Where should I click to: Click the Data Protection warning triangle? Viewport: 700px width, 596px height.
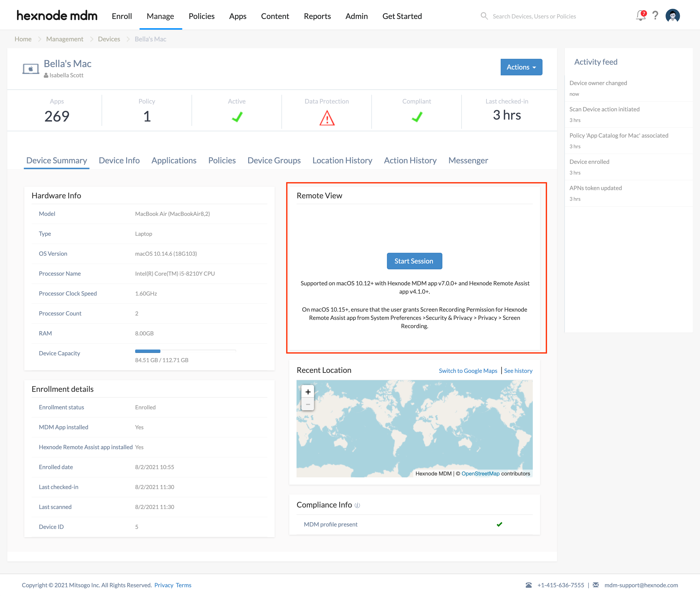(x=327, y=118)
